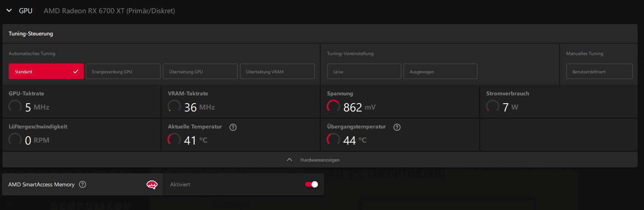644x210 pixels.
Task: Click the VRAM-Taktrate gauge dial
Action: pyautogui.click(x=174, y=106)
